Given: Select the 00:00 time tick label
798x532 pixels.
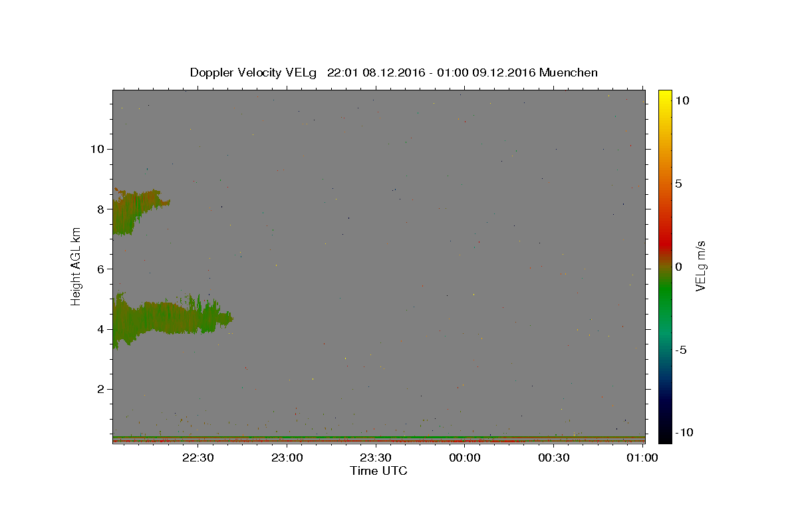Looking at the screenshot, I should (x=464, y=458).
